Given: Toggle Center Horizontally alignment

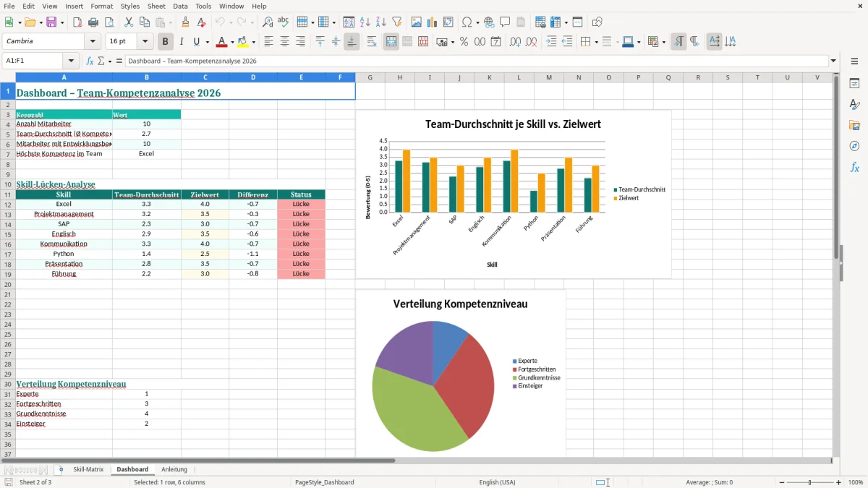Looking at the screenshot, I should 284,42.
